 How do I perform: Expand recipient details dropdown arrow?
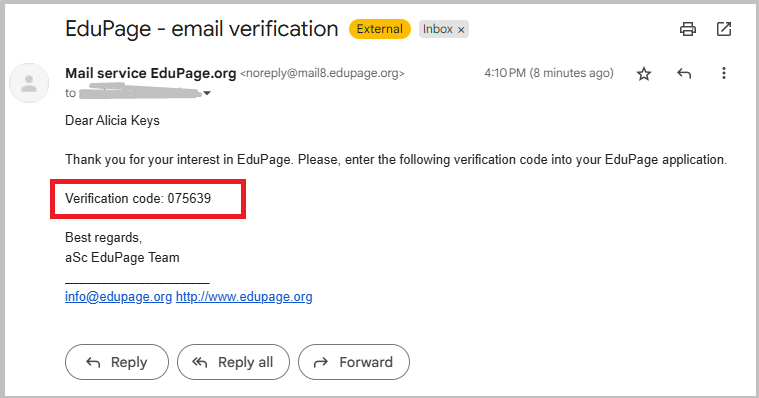point(207,93)
